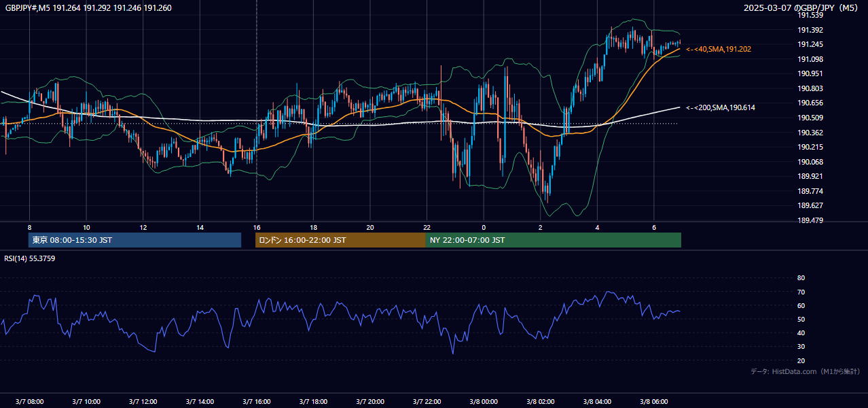Click the NY 22:00-07:00 JST session bar
Screen dimensions: 868x408
pyautogui.click(x=554, y=240)
